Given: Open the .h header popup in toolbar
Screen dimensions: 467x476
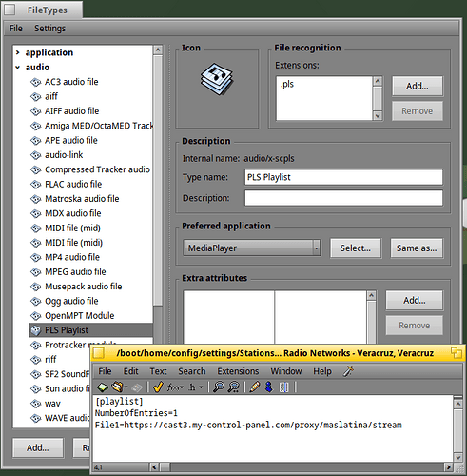Looking at the screenshot, I should tap(195, 387).
